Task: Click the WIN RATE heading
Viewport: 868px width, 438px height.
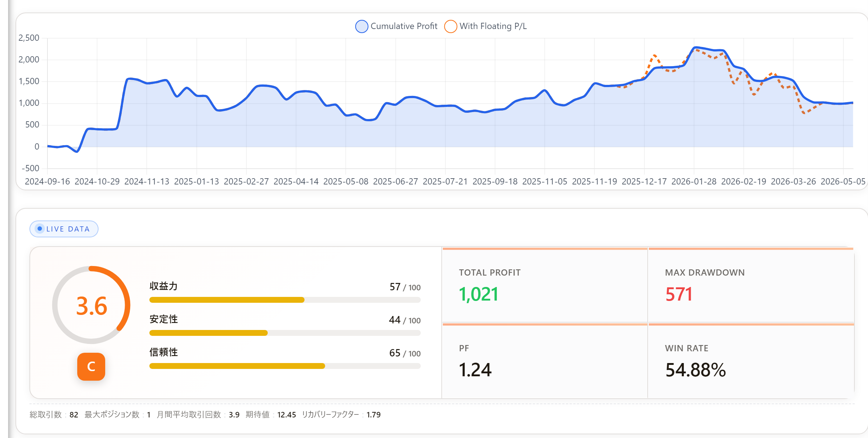Action: click(x=686, y=348)
